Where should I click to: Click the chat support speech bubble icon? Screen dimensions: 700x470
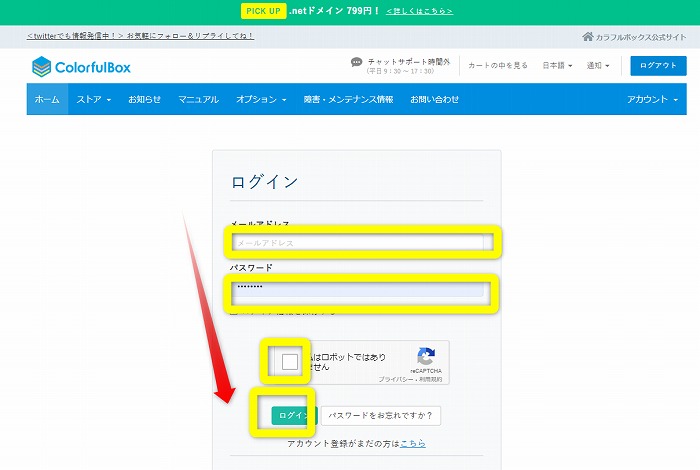pyautogui.click(x=356, y=62)
